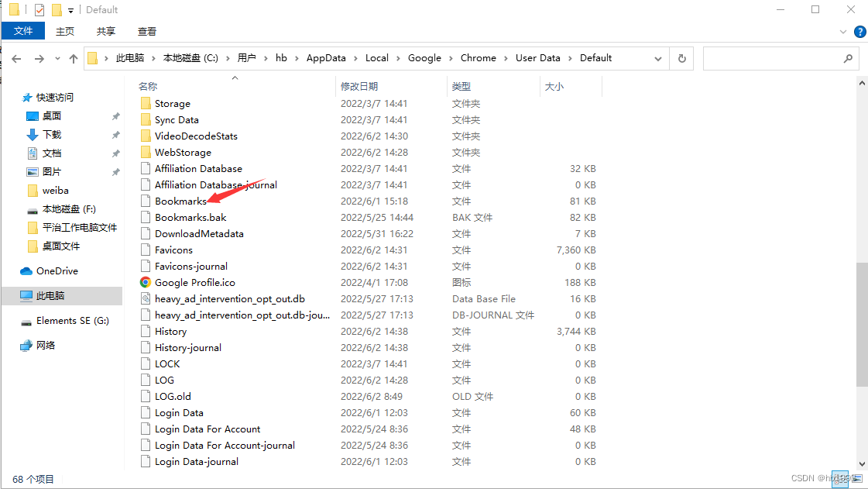
Task: Go up one folder level
Action: (73, 58)
